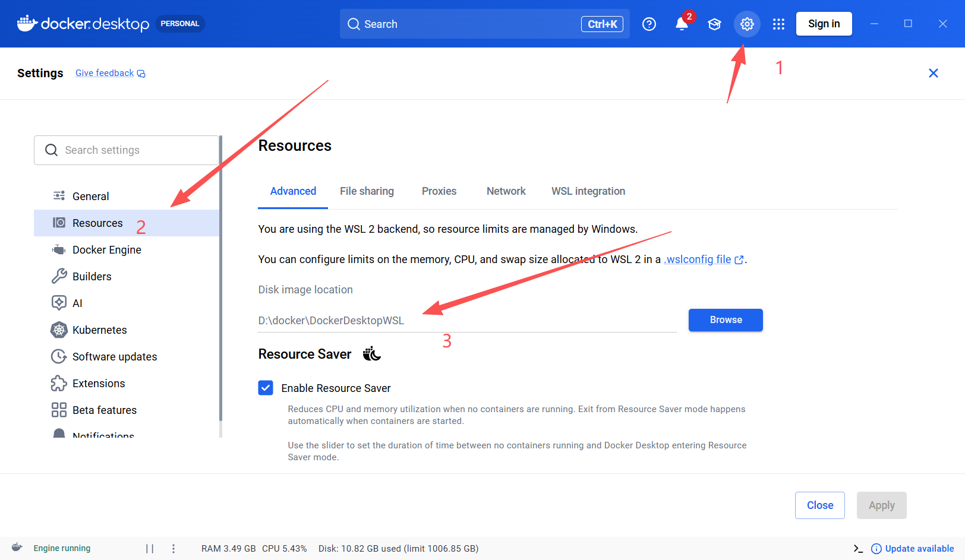
Task: Click Browse for disk image location
Action: click(x=726, y=320)
